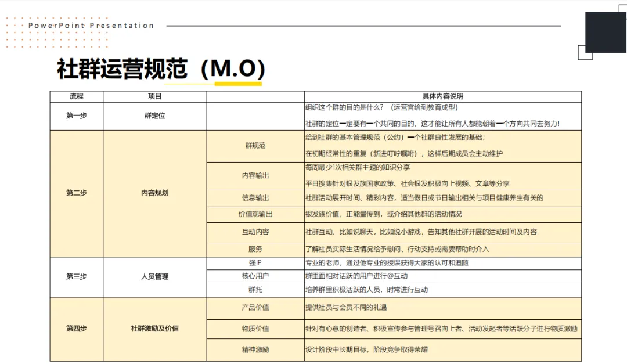Image resolution: width=627 pixels, height=364 pixels.
Task: Click the 互动内容 cell
Action: tap(255, 232)
